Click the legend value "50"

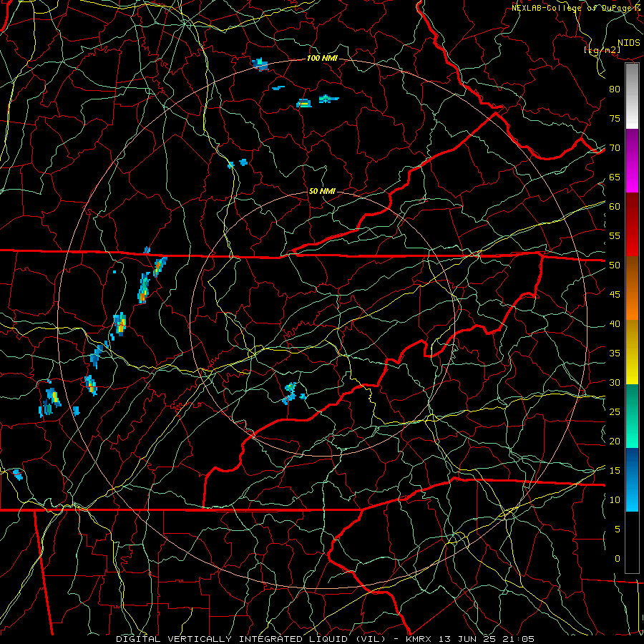coord(615,265)
